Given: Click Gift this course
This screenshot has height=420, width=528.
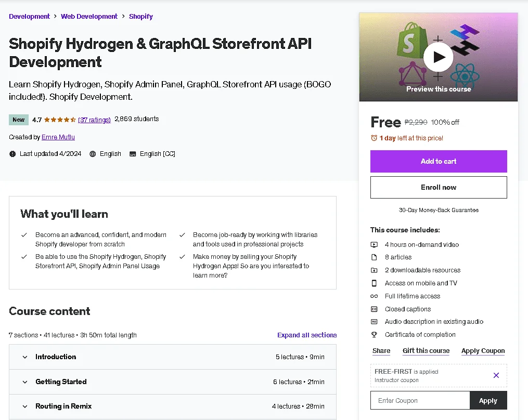Looking at the screenshot, I should click(426, 351).
